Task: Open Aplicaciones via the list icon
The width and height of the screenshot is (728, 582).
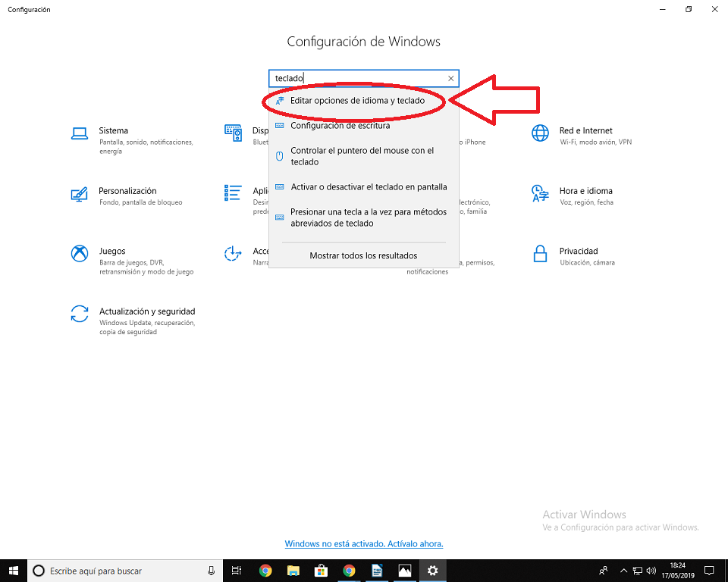Action: [233, 194]
